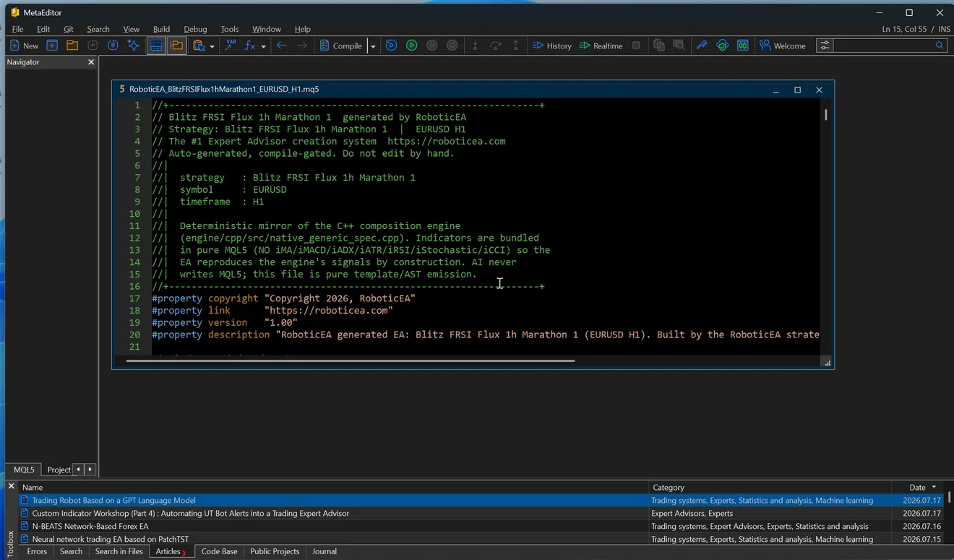Click the AI sparkle assistant icon
Image resolution: width=954 pixels, height=560 pixels.
point(133,46)
